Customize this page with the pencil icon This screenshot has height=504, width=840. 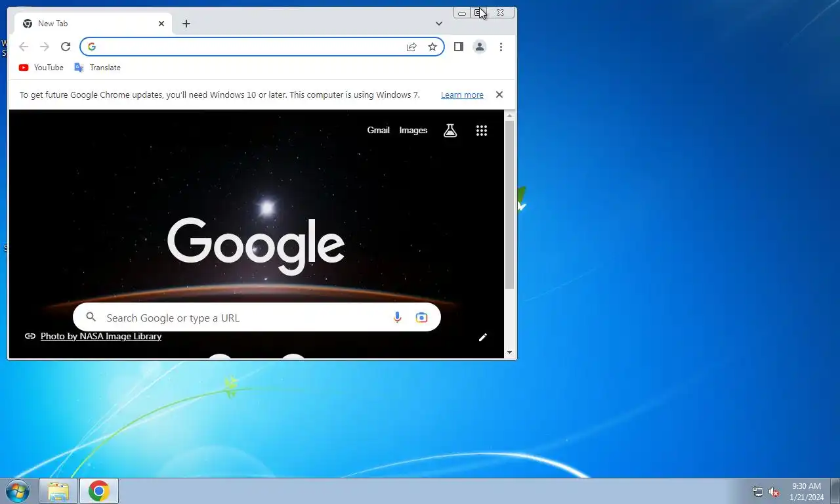coord(483,337)
